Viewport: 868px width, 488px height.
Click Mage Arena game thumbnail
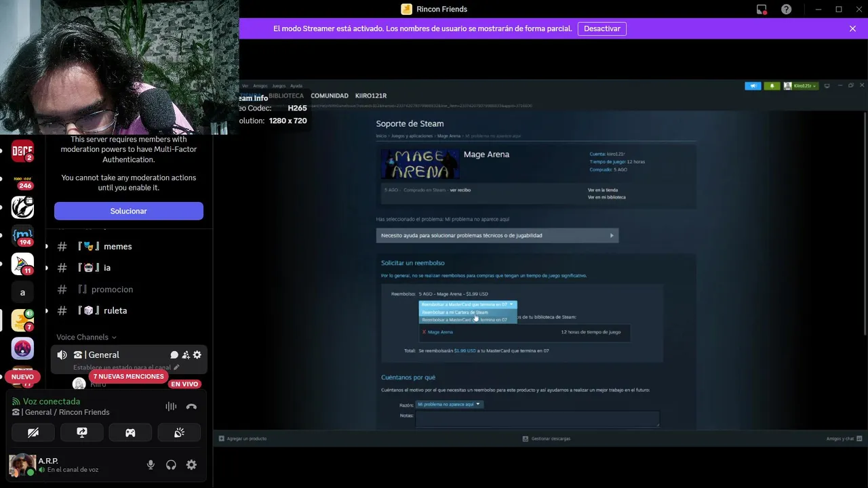coord(420,165)
